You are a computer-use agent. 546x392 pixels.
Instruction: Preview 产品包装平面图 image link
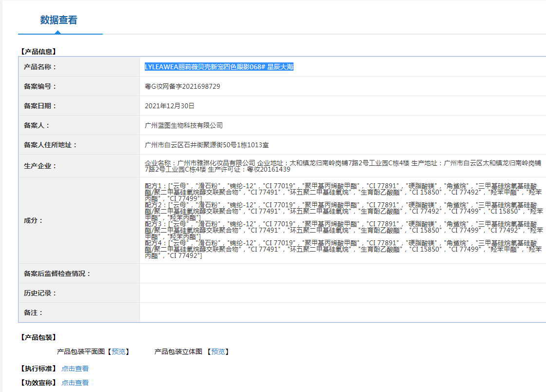[118, 352]
